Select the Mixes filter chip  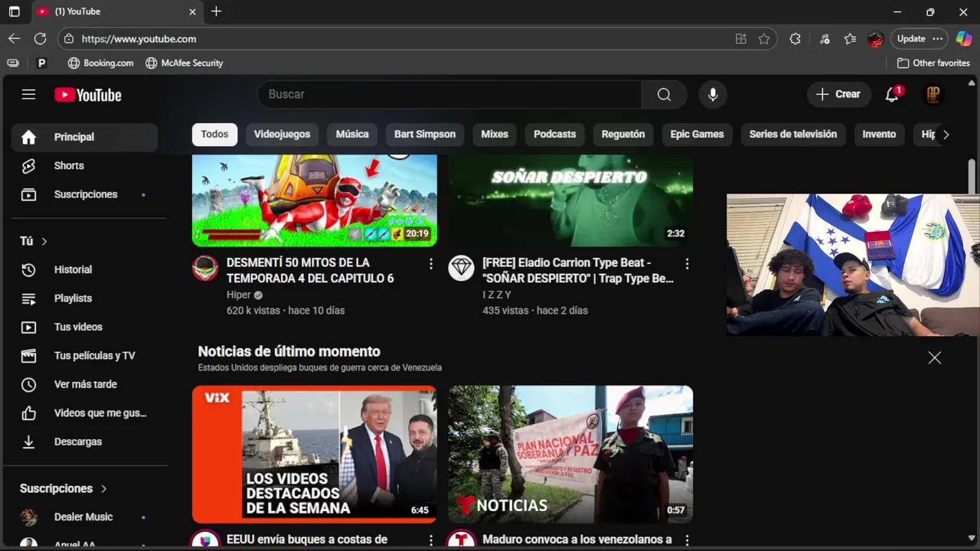point(495,134)
